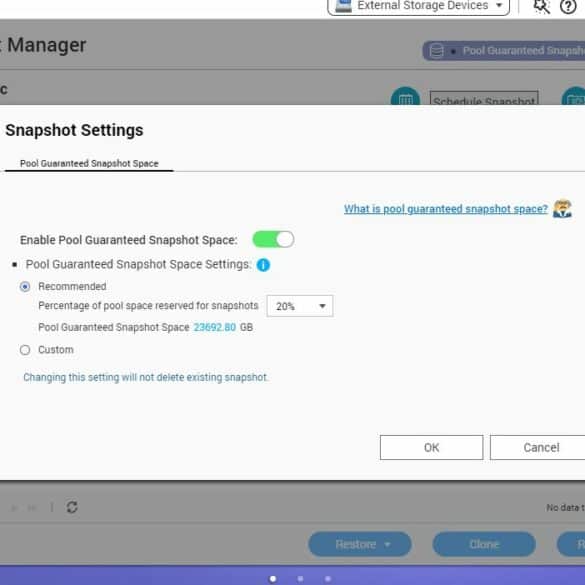Open the What is pool guaranteed snapshot space link
585x585 pixels.
(x=445, y=209)
